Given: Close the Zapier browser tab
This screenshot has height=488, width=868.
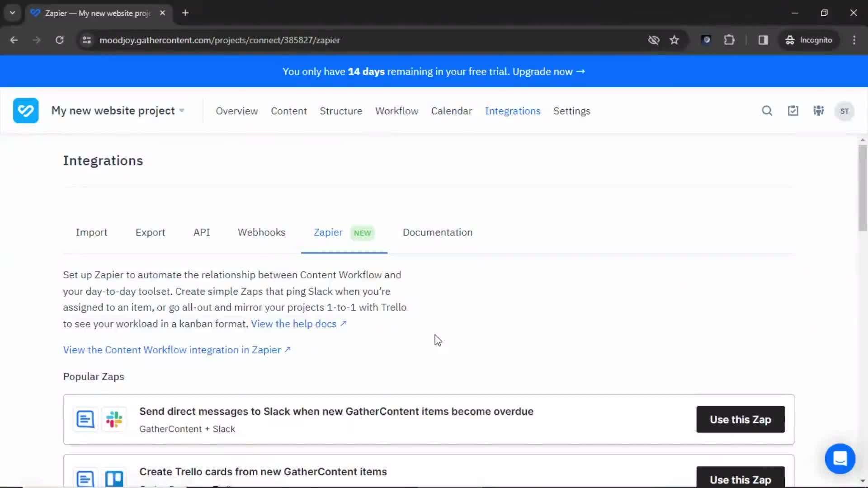Looking at the screenshot, I should [x=162, y=13].
